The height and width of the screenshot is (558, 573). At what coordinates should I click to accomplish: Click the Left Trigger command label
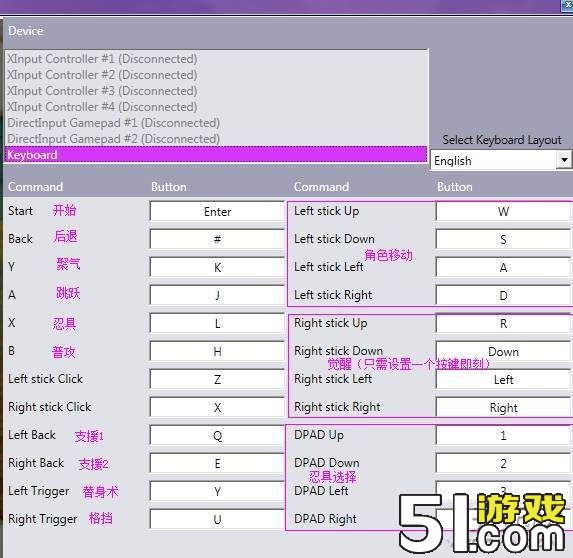[39, 491]
